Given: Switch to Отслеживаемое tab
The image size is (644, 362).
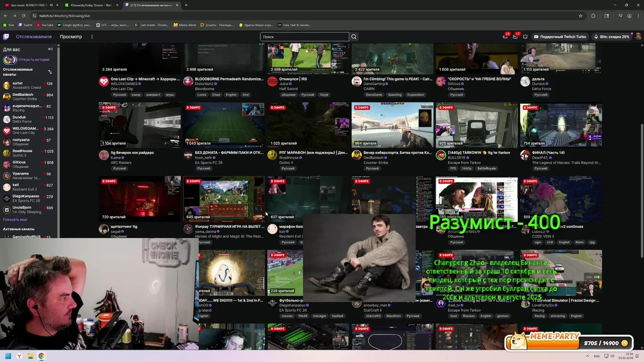Looking at the screenshot, I should tap(34, 37).
